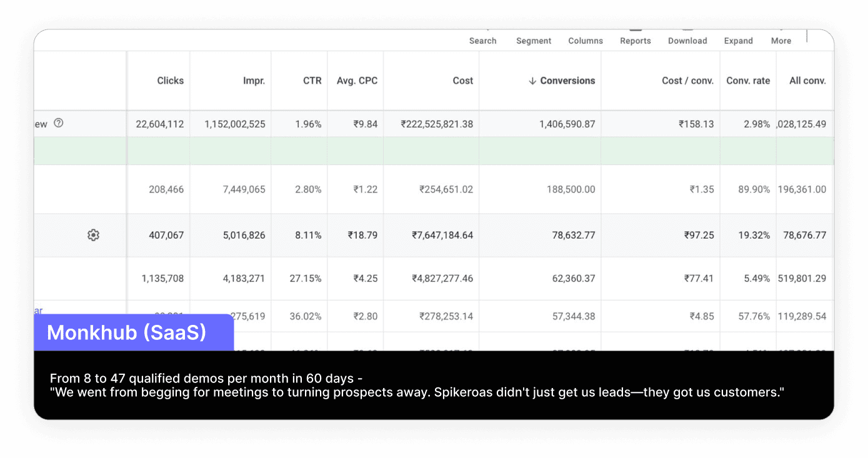Select CTR cell 8.11%
The image size is (868, 458).
(x=309, y=236)
